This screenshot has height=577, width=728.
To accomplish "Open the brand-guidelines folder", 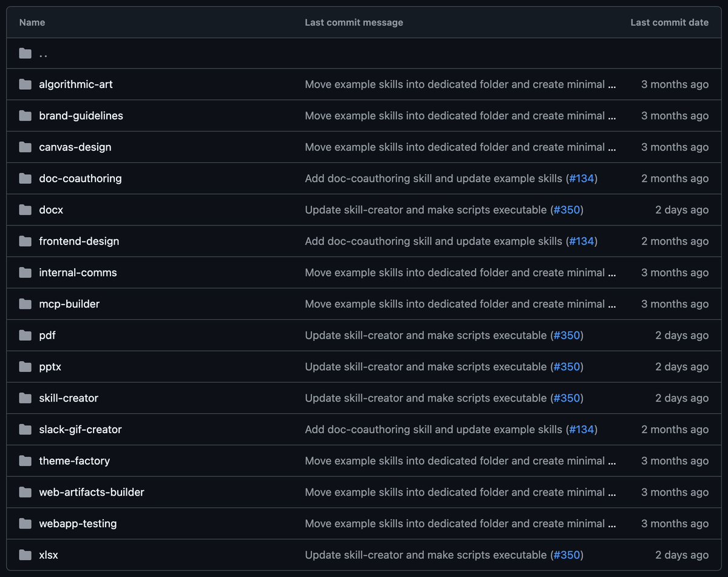I will coord(81,115).
